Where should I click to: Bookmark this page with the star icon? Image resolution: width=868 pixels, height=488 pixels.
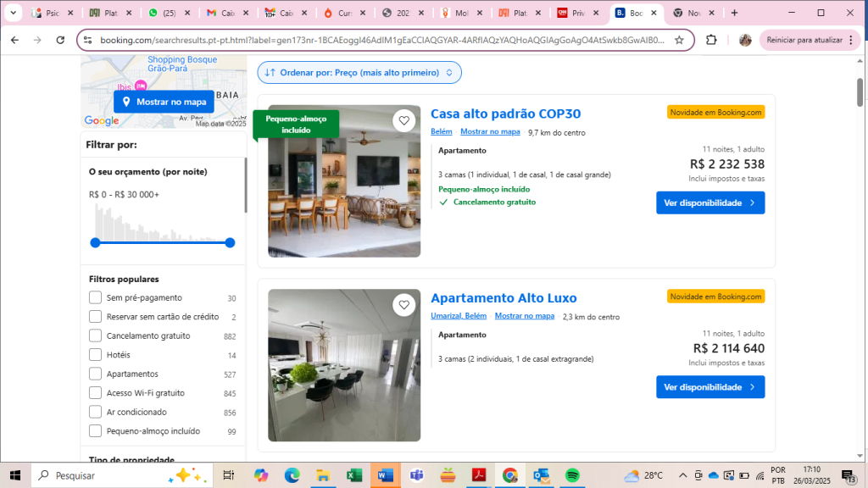pos(679,40)
